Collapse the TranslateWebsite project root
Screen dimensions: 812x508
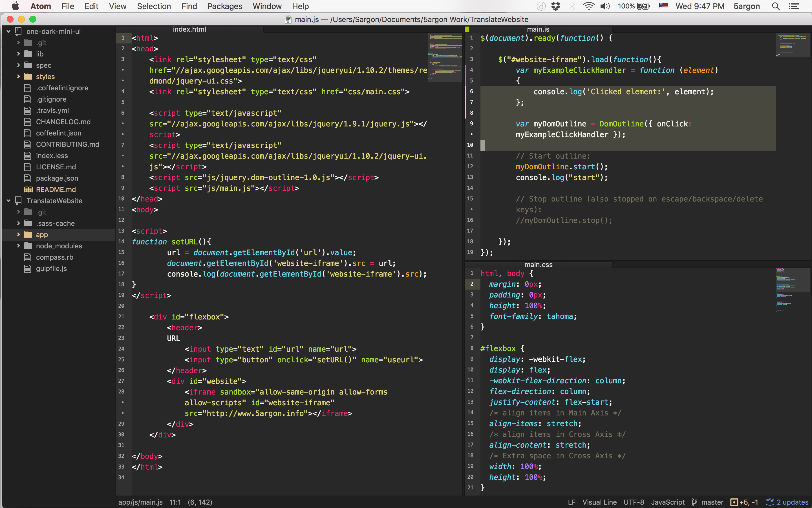[x=8, y=201]
